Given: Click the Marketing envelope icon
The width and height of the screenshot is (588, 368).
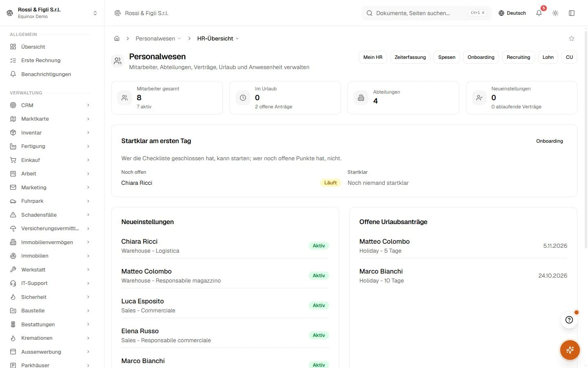Looking at the screenshot, I should [x=13, y=187].
